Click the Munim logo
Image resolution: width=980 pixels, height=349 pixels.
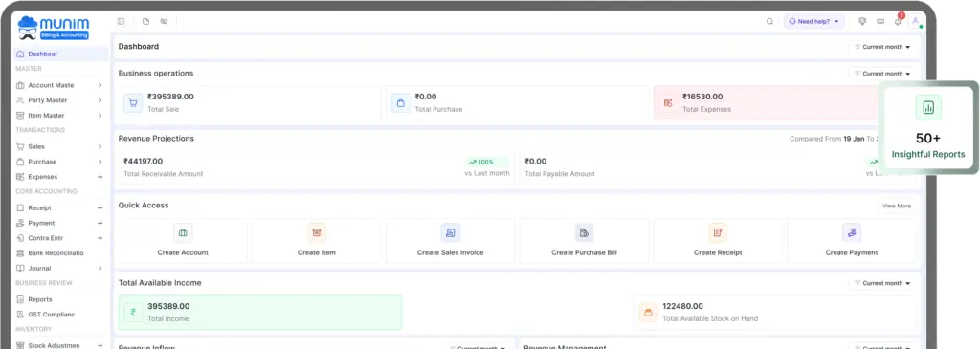[x=54, y=28]
